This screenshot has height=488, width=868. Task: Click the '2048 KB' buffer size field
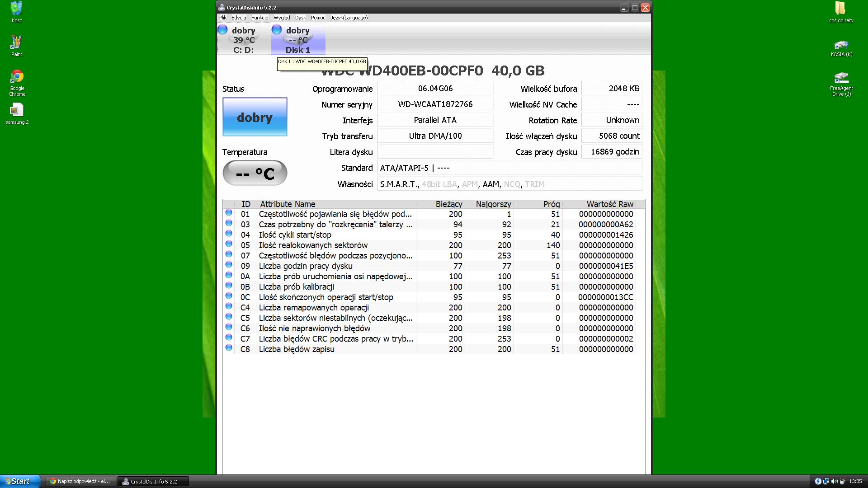tap(612, 89)
